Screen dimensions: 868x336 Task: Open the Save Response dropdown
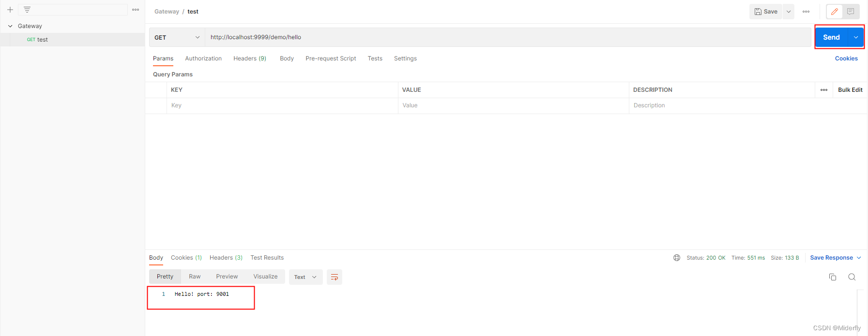[x=836, y=258]
